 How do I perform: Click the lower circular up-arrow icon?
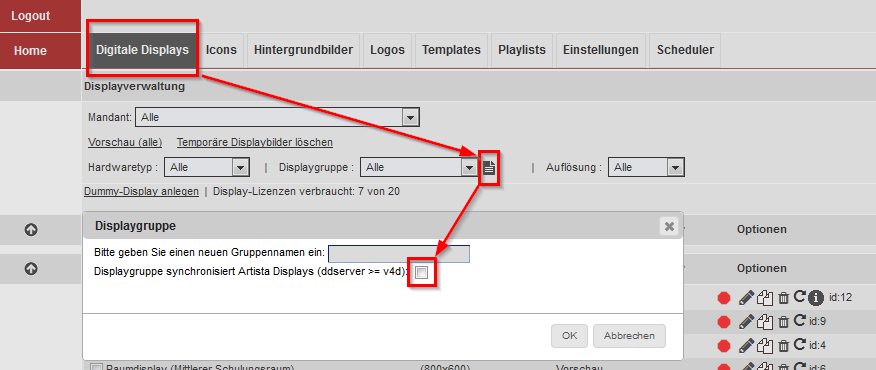(31, 269)
